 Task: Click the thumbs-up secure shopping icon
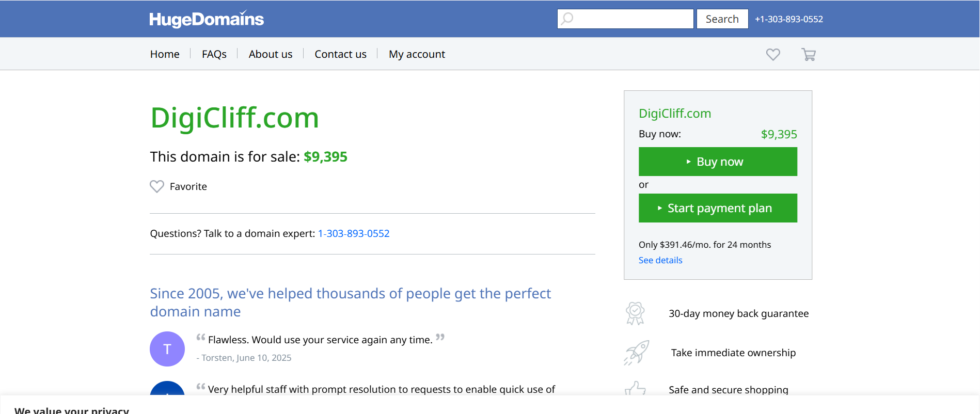635,388
